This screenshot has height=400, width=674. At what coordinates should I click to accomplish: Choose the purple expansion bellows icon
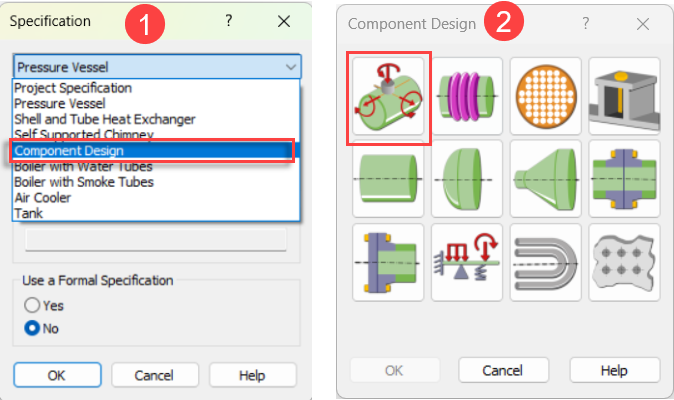coord(467,97)
